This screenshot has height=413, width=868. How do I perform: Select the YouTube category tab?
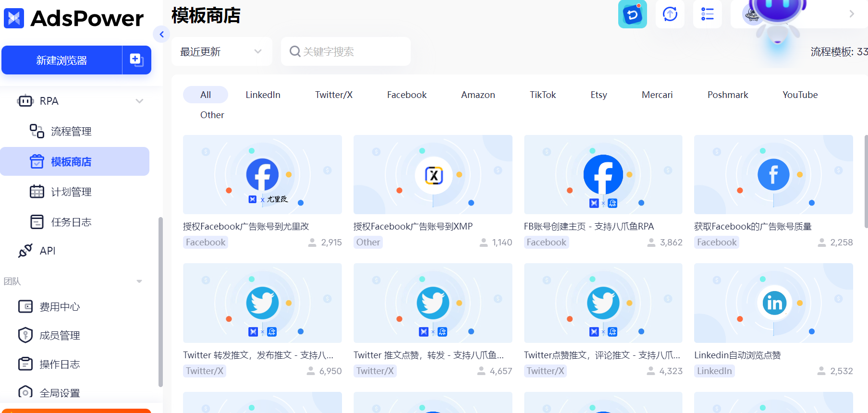click(800, 95)
